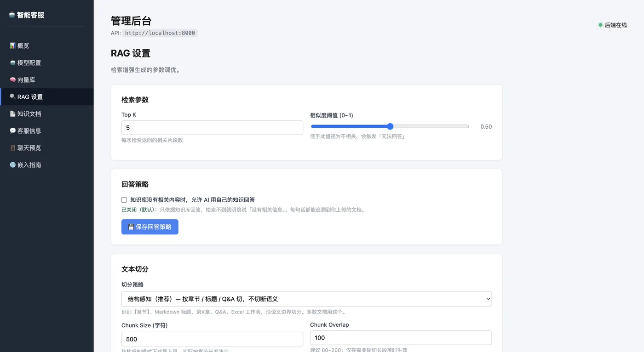Click the API URL http://localhost:8000
Screen dimensions: 644x352
tap(160, 33)
